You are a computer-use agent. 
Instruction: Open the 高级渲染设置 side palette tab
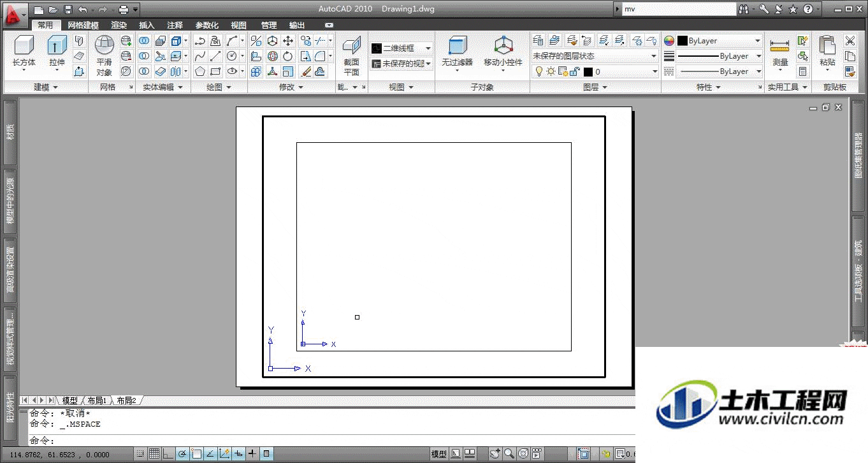10,270
